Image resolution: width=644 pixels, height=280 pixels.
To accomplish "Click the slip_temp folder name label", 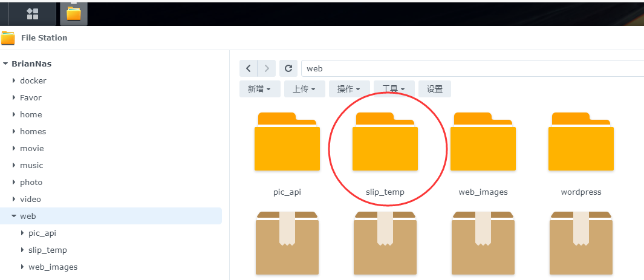I will (x=385, y=192).
